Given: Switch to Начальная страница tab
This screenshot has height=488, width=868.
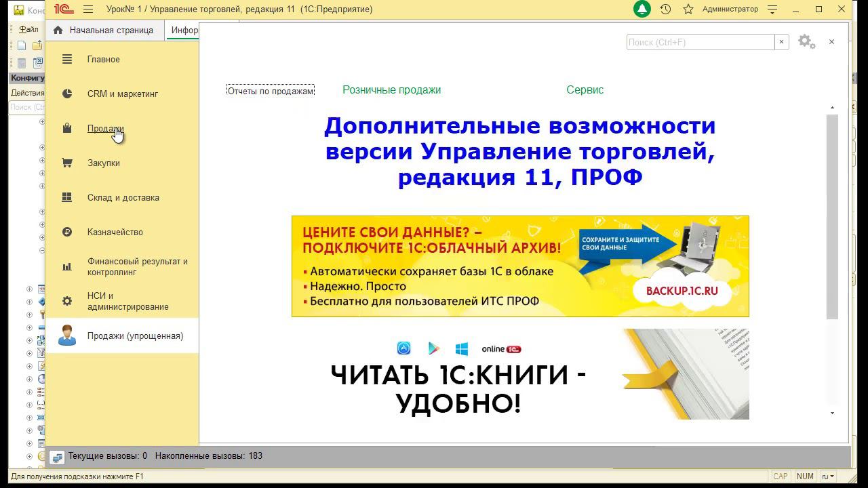Looking at the screenshot, I should tap(103, 30).
